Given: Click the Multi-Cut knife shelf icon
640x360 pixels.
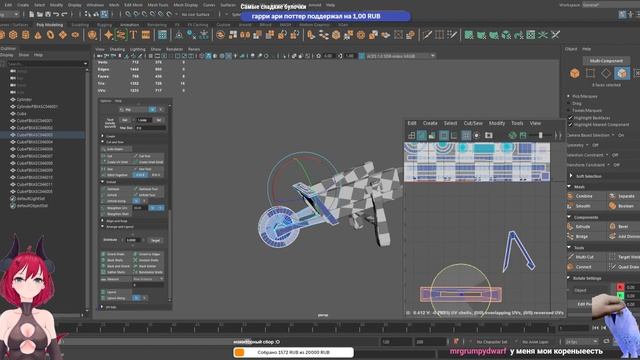Looking at the screenshot, I should point(427,35).
